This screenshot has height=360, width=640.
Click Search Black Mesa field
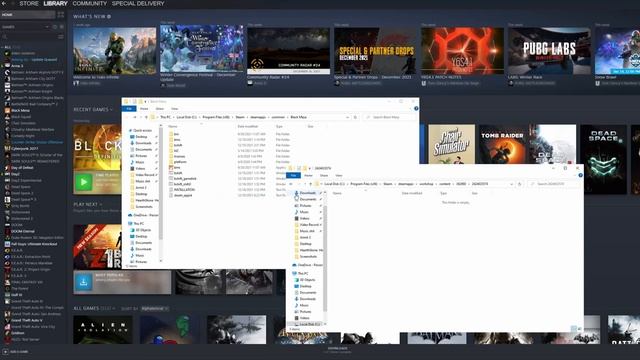(x=390, y=117)
